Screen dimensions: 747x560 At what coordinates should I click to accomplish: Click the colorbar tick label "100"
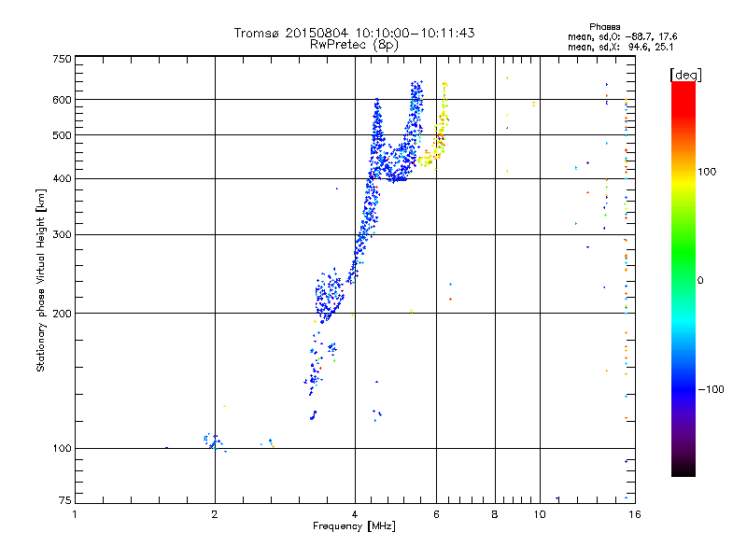pyautogui.click(x=707, y=172)
